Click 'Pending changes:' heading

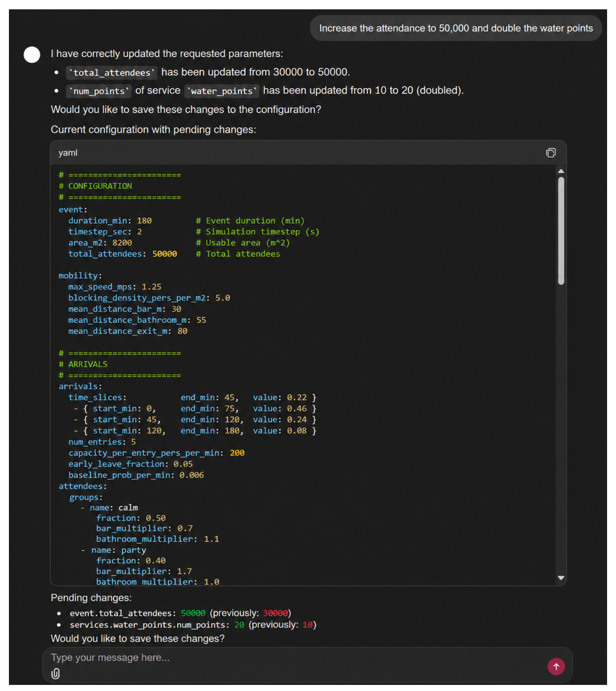coord(91,598)
